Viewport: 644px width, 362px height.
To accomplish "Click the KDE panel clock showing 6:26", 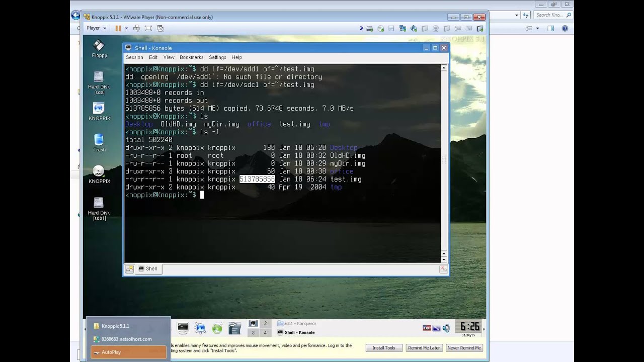I will click(469, 328).
